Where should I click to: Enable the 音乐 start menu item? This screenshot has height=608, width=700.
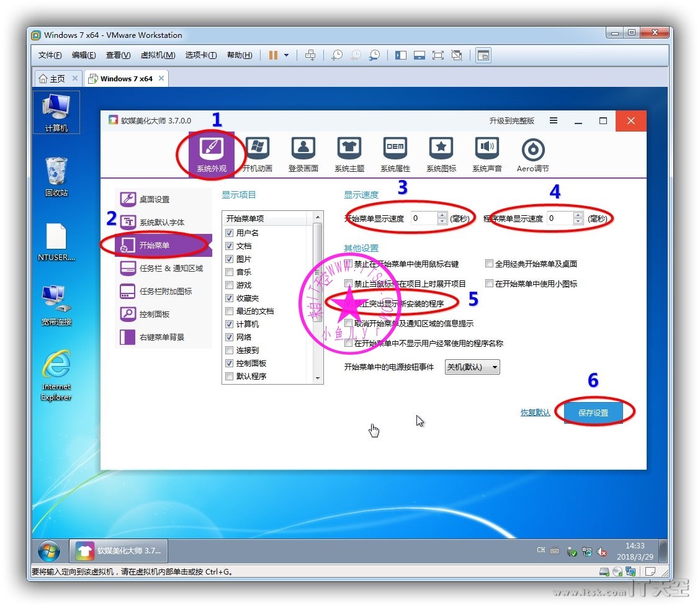(x=230, y=272)
